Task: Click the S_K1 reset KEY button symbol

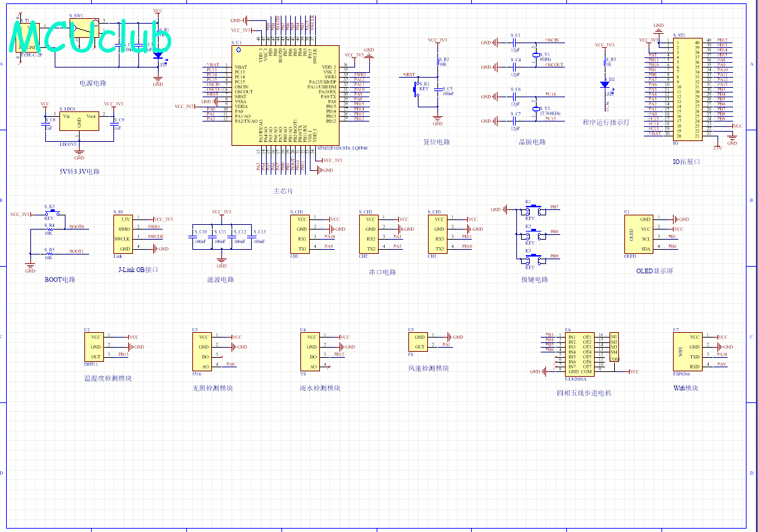Action: click(x=418, y=88)
